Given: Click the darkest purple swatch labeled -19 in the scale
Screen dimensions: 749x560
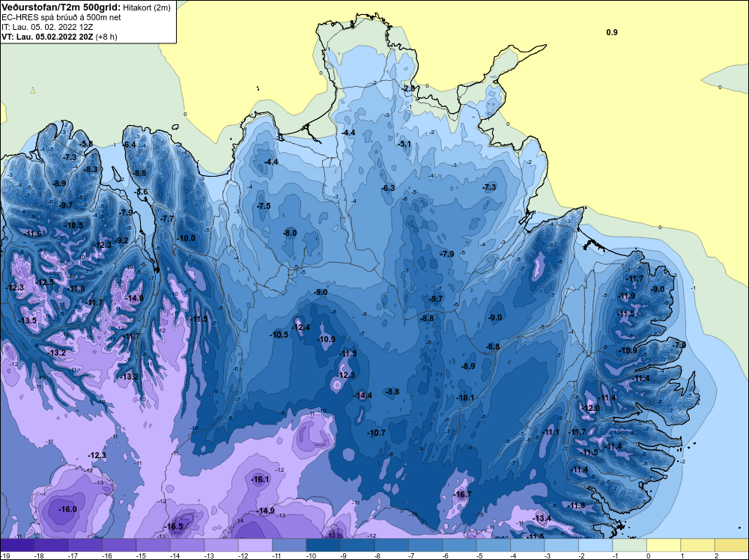Looking at the screenshot, I should [x=17, y=545].
